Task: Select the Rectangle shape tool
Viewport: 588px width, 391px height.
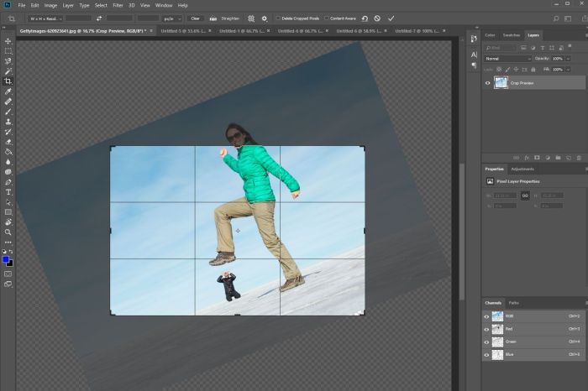Action: pyautogui.click(x=8, y=212)
